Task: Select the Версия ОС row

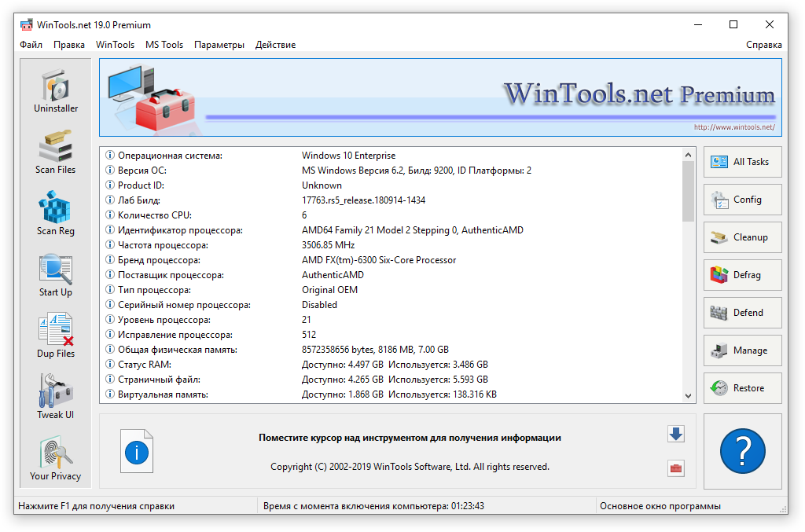Action: point(392,171)
